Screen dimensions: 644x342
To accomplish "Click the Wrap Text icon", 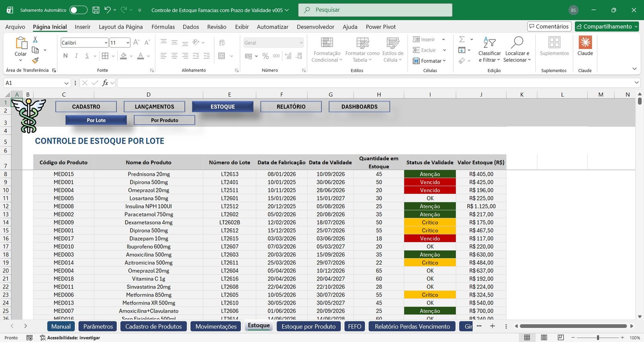I will [222, 43].
